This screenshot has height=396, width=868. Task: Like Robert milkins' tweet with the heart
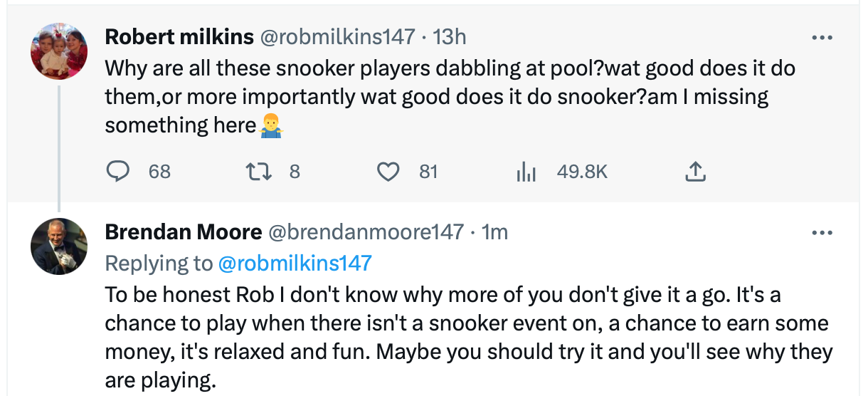[x=388, y=172]
